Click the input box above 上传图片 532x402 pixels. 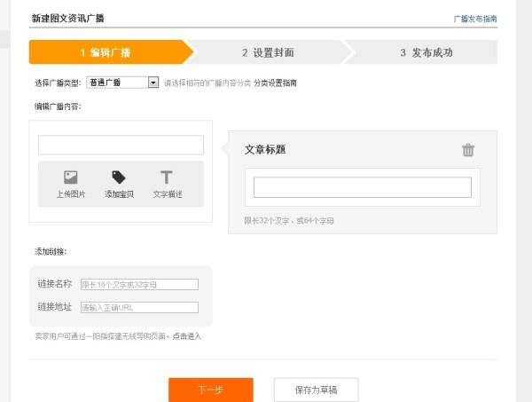[121, 145]
